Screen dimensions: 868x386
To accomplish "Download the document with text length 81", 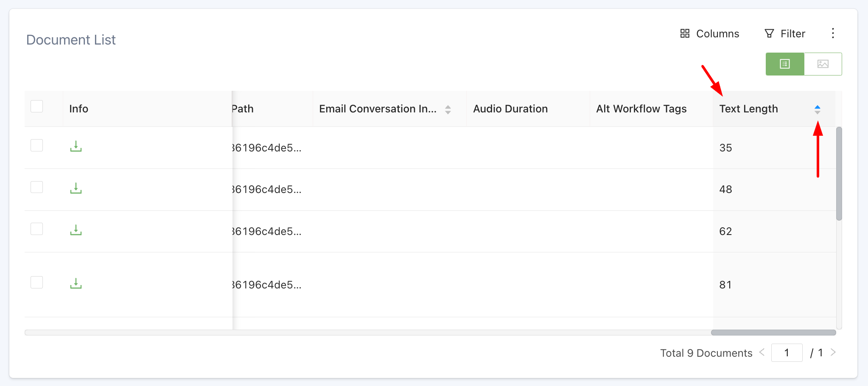I will [76, 284].
